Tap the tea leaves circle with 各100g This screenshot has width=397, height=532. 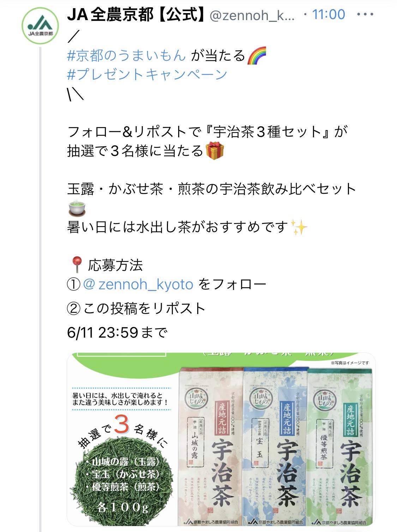(122, 480)
